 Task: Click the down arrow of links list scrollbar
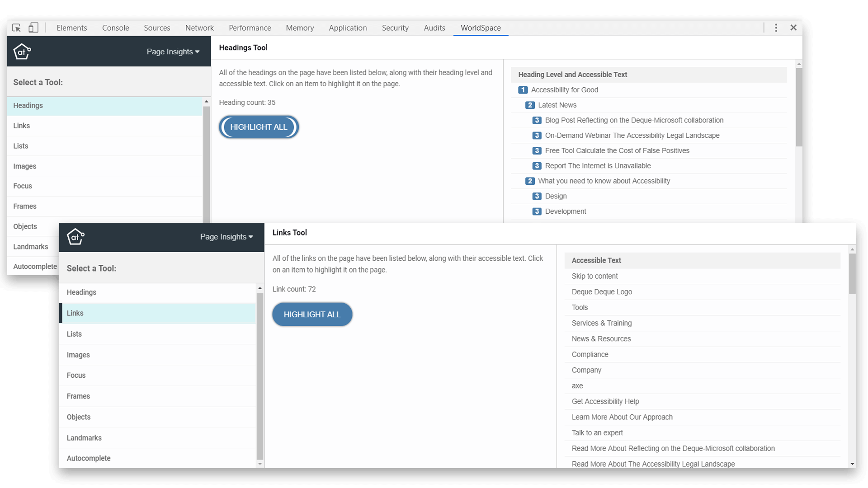coord(852,464)
